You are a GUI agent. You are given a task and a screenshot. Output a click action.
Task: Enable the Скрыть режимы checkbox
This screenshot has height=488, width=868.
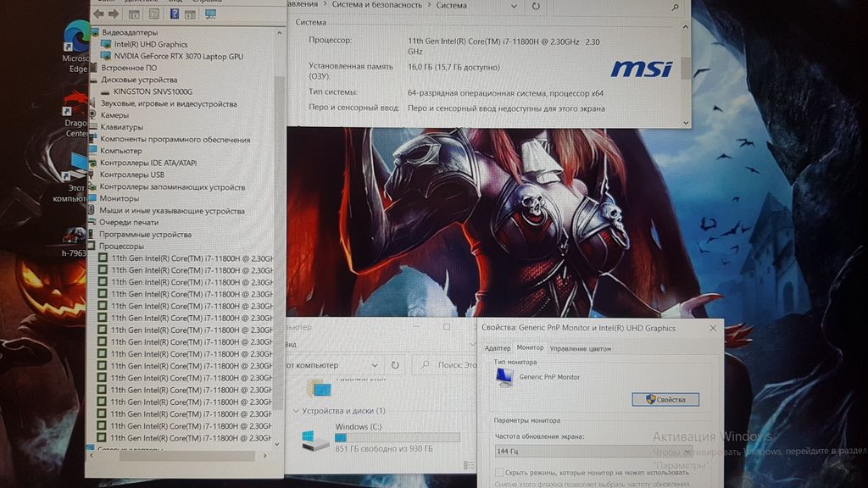[498, 473]
